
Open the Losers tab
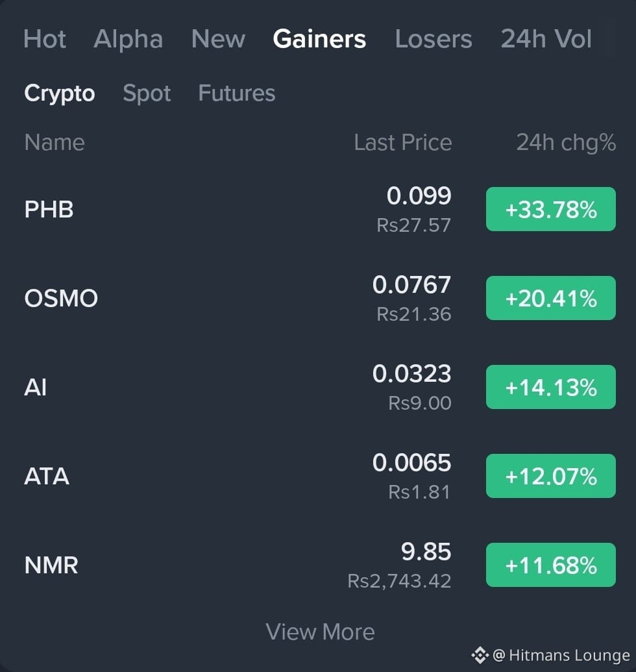pyautogui.click(x=434, y=39)
